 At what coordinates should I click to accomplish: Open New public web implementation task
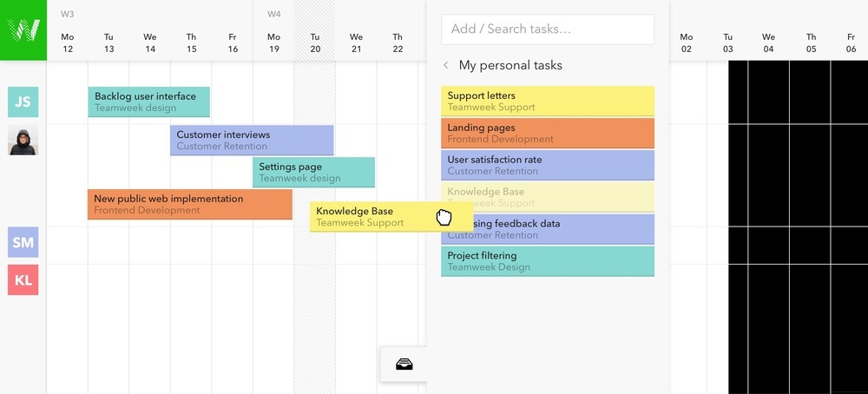pyautogui.click(x=190, y=204)
